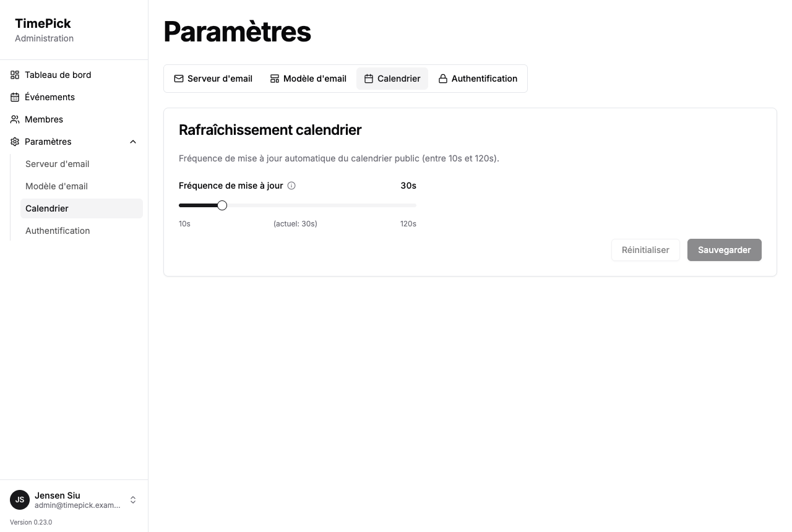This screenshot has height=532, width=792.
Task: Click the Fréquence de mise à jour label
Action: (x=231, y=186)
